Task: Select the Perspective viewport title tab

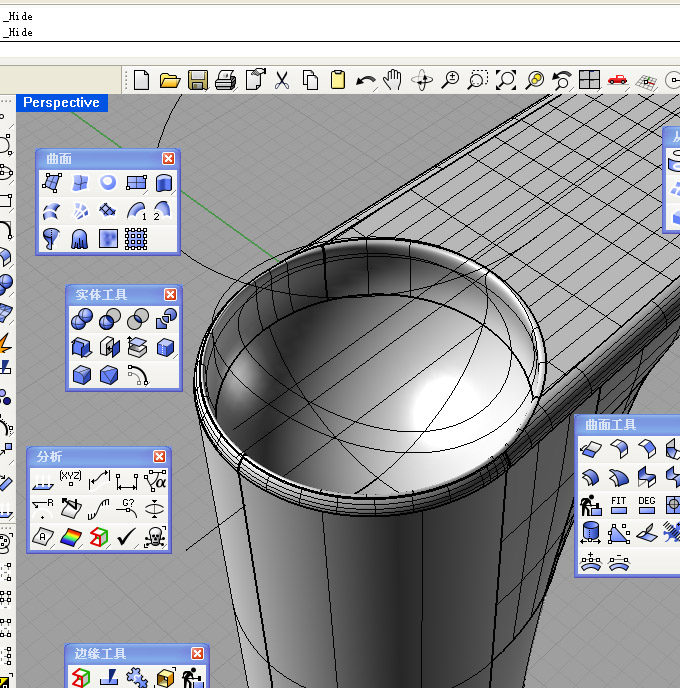Action: (x=62, y=103)
